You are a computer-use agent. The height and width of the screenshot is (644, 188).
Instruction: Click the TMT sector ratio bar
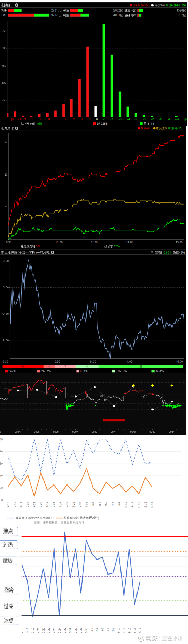click(x=29, y=15)
